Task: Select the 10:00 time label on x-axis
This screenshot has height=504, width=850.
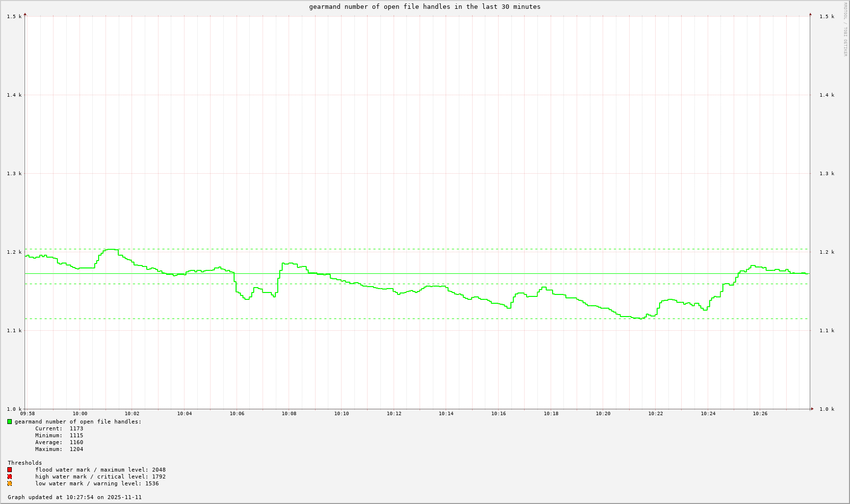Action: (x=80, y=414)
